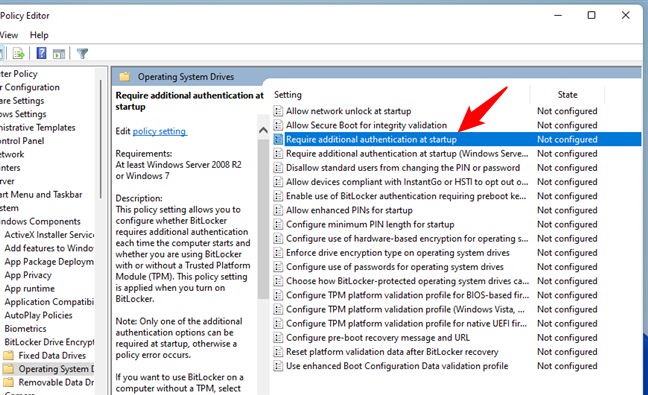This screenshot has height=395, width=648.
Task: Select Windows Components tree node
Action: 40,221
